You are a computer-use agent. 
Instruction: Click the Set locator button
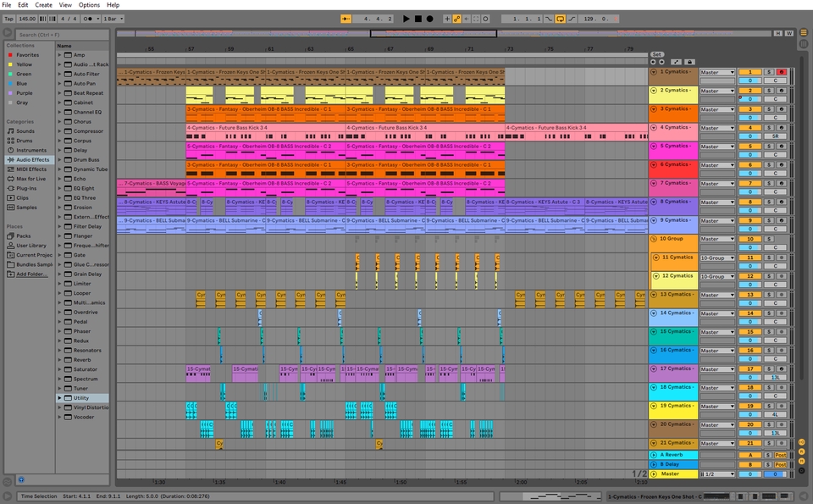pos(656,54)
